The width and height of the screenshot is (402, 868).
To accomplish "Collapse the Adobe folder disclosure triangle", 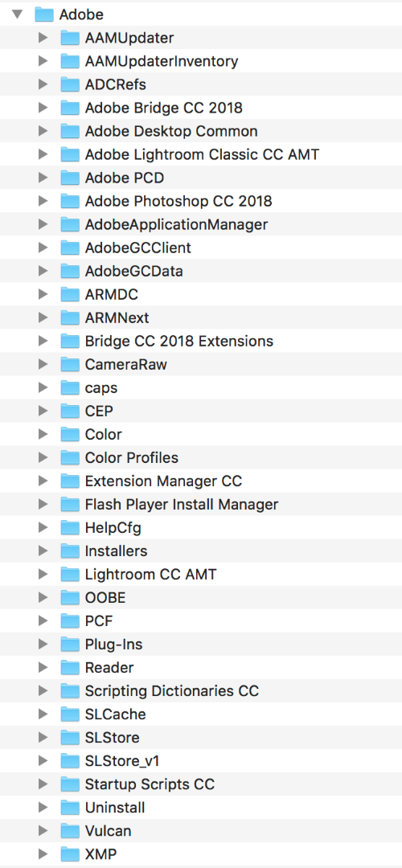I will 17,14.
